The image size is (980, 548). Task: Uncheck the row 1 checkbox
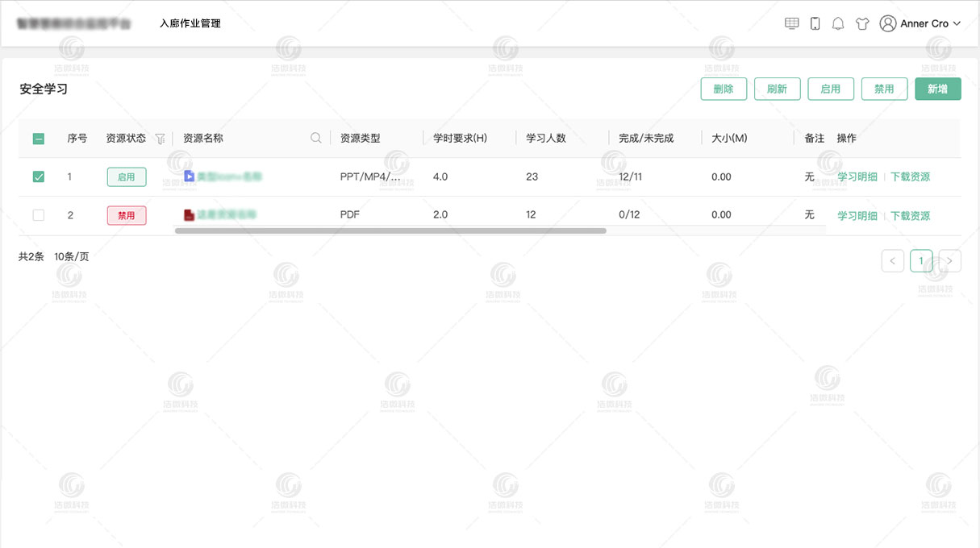(x=38, y=176)
